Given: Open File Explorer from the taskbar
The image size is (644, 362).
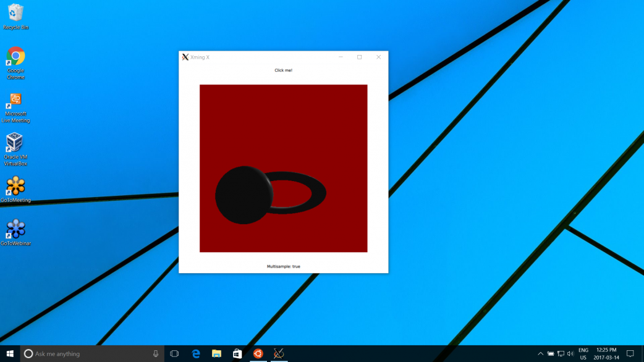Looking at the screenshot, I should (x=216, y=353).
